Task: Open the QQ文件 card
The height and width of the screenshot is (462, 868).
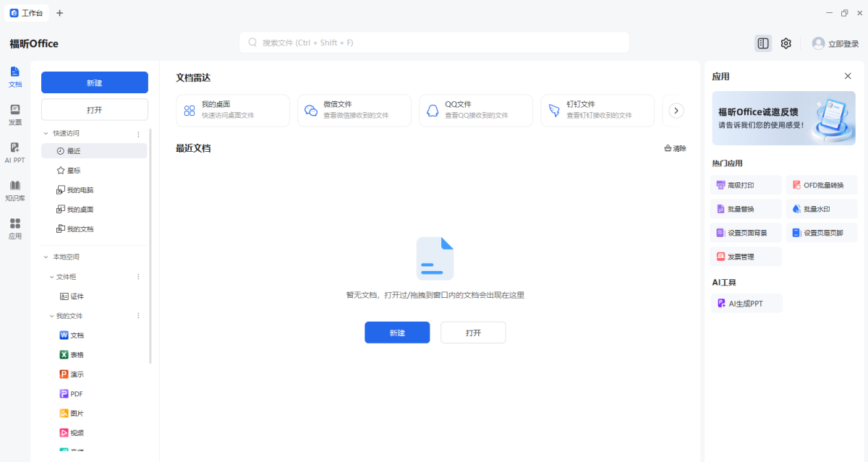Action: [475, 111]
